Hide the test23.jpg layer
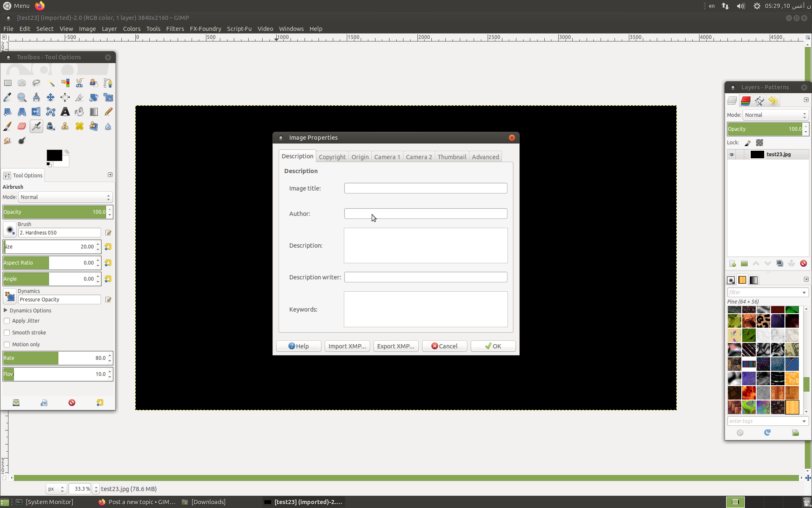This screenshot has width=812, height=508. coord(732,155)
